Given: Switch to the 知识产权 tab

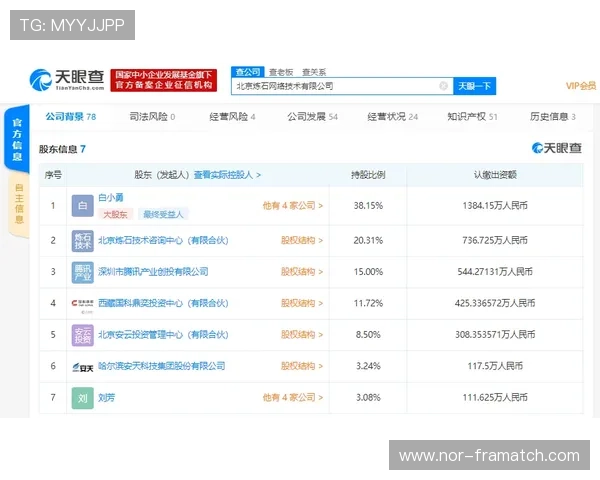Looking at the screenshot, I should coord(473,116).
